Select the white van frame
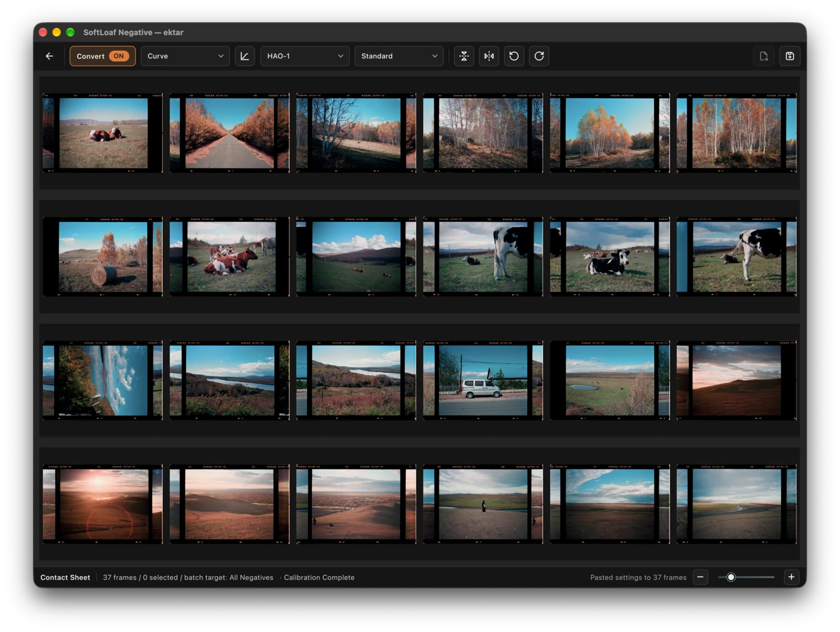Image resolution: width=840 pixels, height=632 pixels. tap(483, 380)
